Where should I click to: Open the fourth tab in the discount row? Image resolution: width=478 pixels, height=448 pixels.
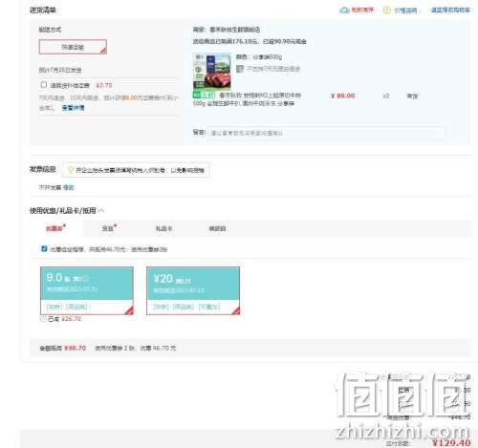(x=217, y=228)
